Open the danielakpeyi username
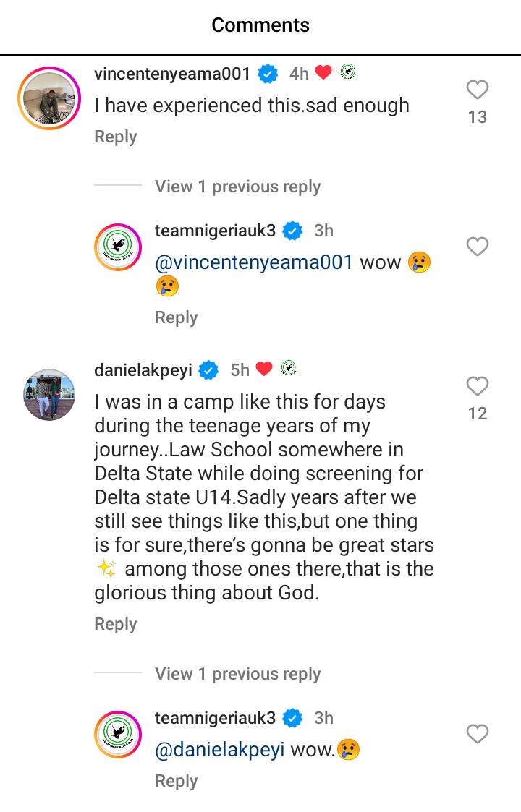Image resolution: width=521 pixels, height=812 pixels. (x=143, y=370)
